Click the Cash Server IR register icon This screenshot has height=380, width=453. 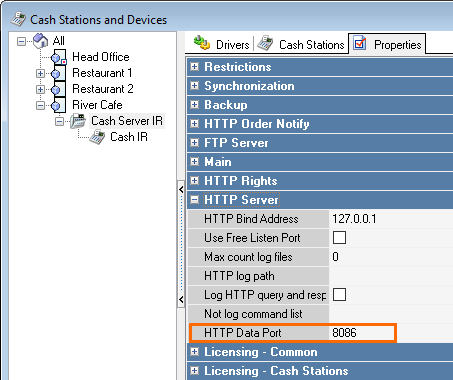[78, 121]
